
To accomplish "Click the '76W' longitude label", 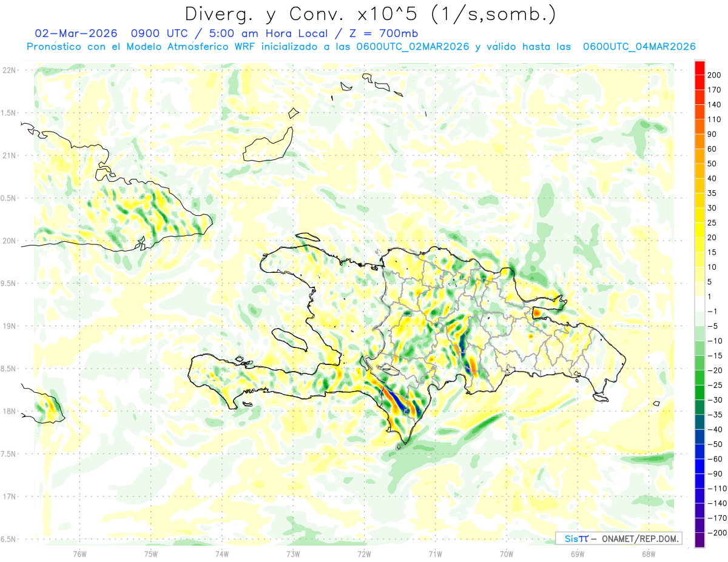I will (x=79, y=554).
